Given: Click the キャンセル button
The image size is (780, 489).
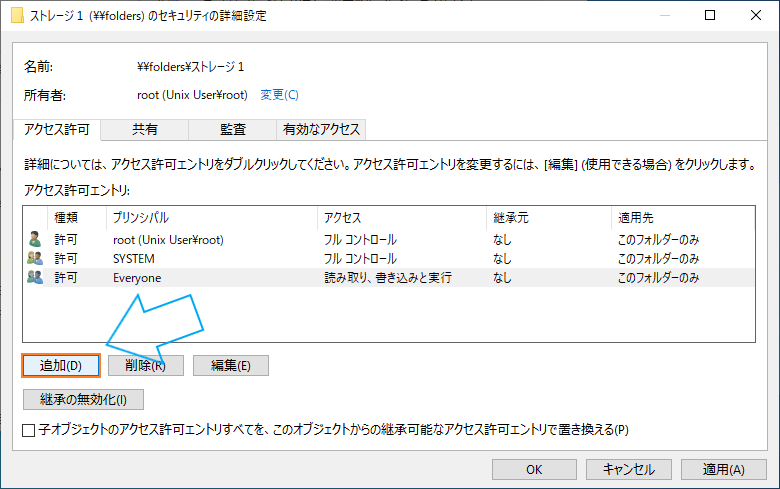Looking at the screenshot, I should coord(629,470).
